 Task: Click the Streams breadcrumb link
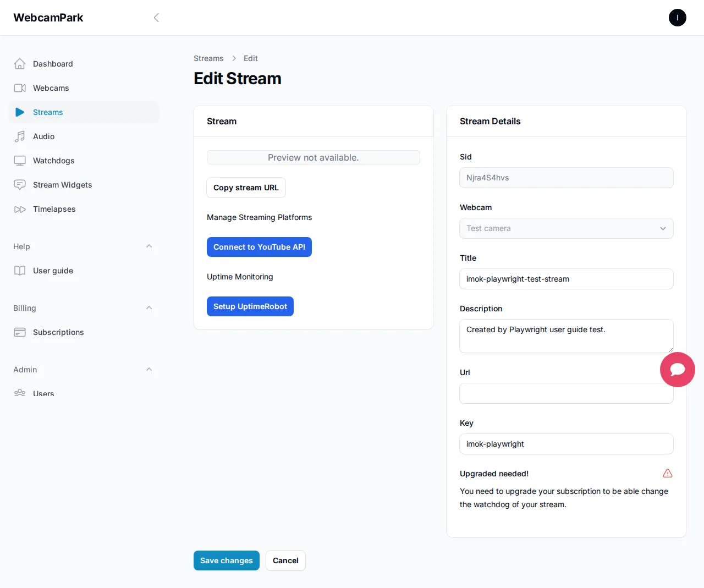pos(208,58)
